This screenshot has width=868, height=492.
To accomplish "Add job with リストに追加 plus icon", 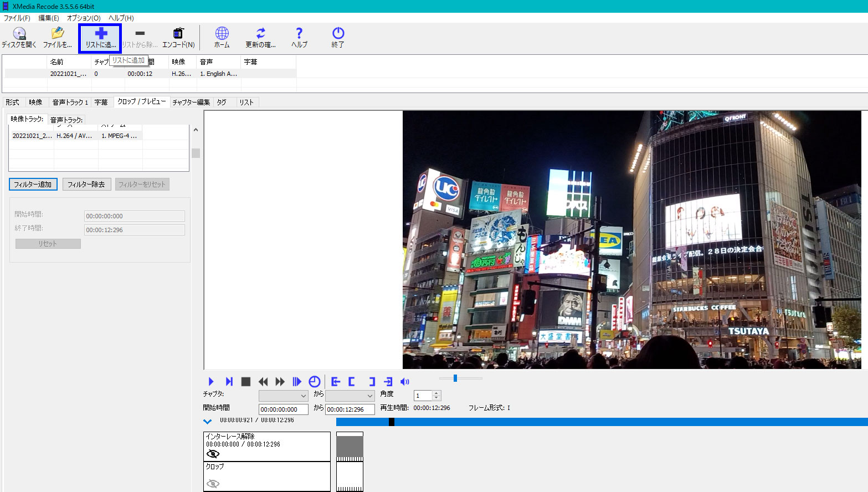I will click(100, 38).
